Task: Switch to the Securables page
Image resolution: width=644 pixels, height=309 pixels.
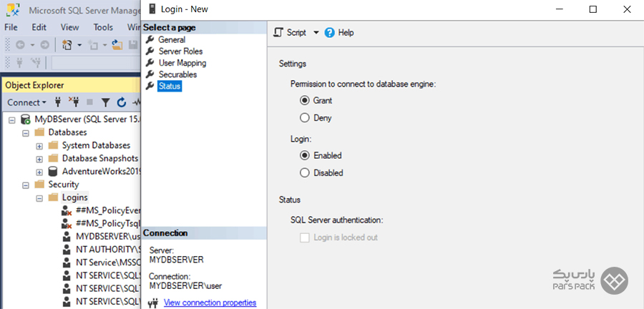Action: (x=177, y=74)
